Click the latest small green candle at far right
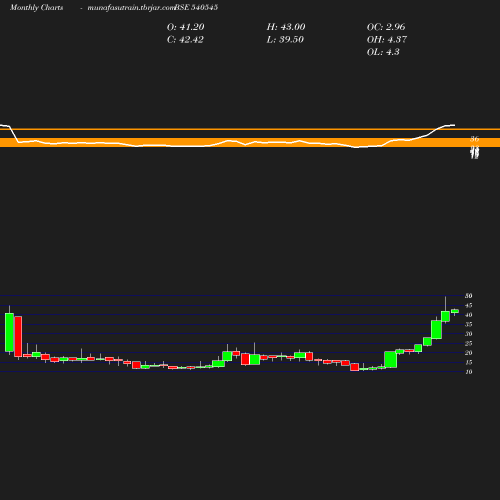 pyautogui.click(x=455, y=311)
